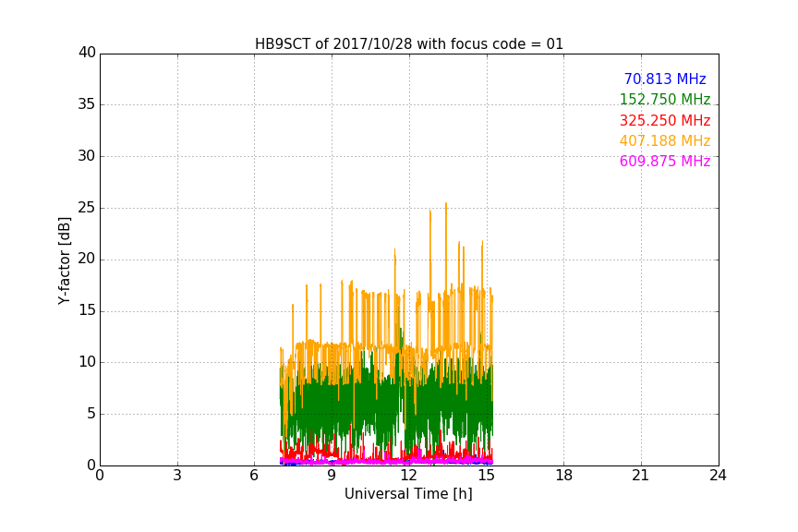
Task: Click the Y-factor [dB] axis label
Action: coord(64,260)
